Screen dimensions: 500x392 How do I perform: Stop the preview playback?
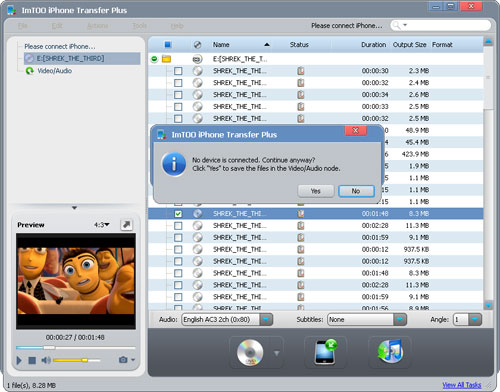click(x=32, y=360)
